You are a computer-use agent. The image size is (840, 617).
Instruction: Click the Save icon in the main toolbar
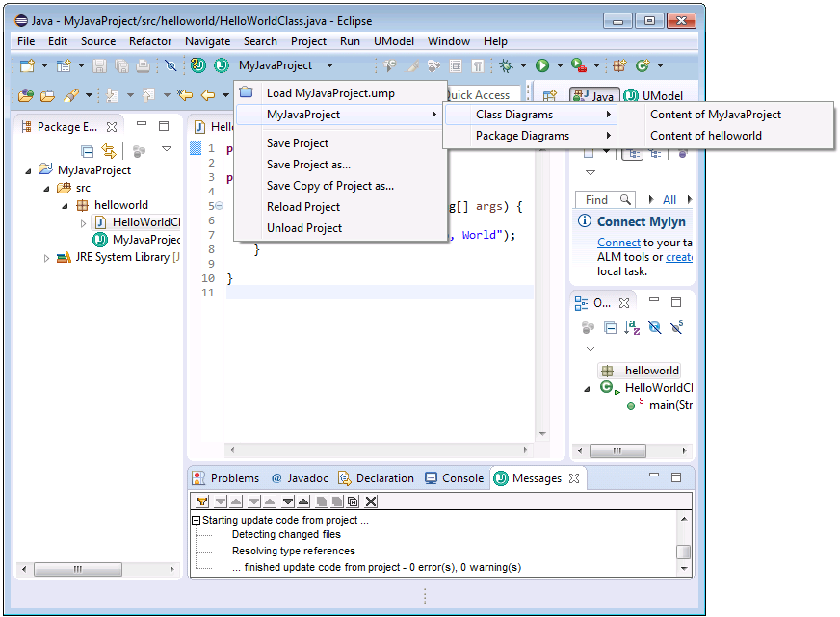tap(99, 65)
